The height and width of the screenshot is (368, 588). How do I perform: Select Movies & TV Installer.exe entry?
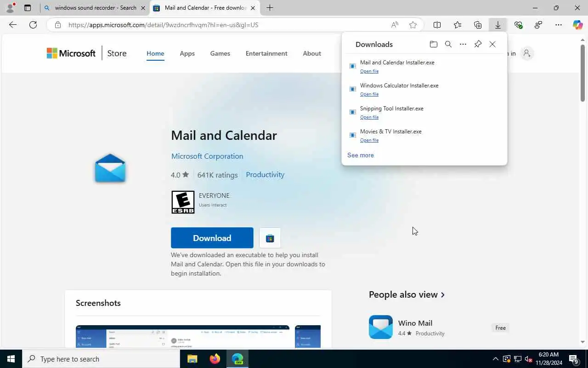pyautogui.click(x=424, y=135)
